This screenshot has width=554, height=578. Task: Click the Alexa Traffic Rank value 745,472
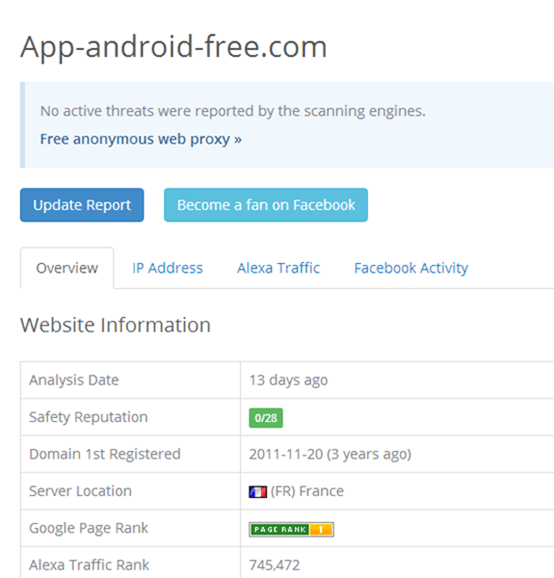pyautogui.click(x=275, y=565)
